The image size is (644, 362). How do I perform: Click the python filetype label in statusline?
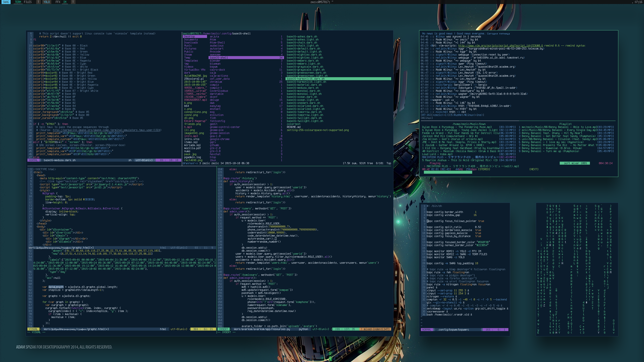coord(303,329)
